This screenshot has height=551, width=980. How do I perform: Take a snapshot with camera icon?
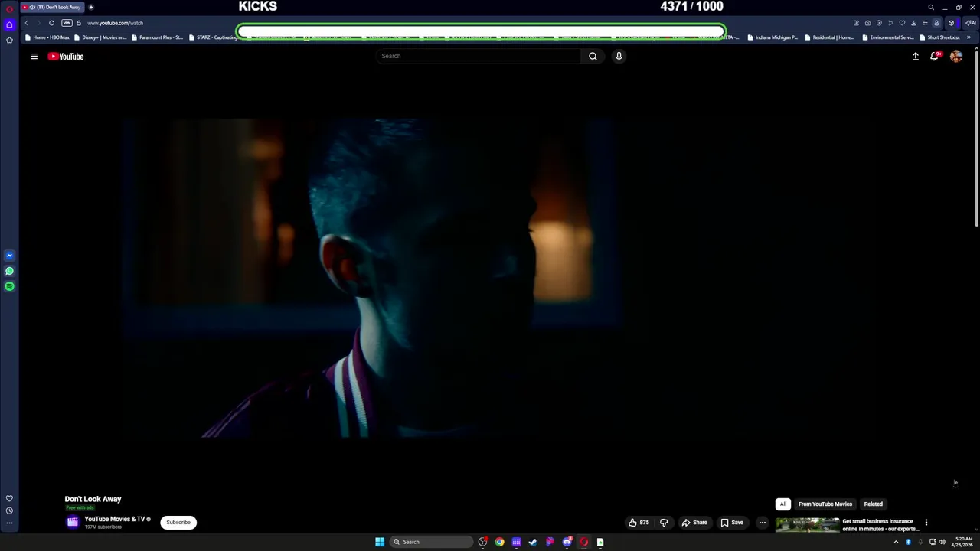click(867, 23)
